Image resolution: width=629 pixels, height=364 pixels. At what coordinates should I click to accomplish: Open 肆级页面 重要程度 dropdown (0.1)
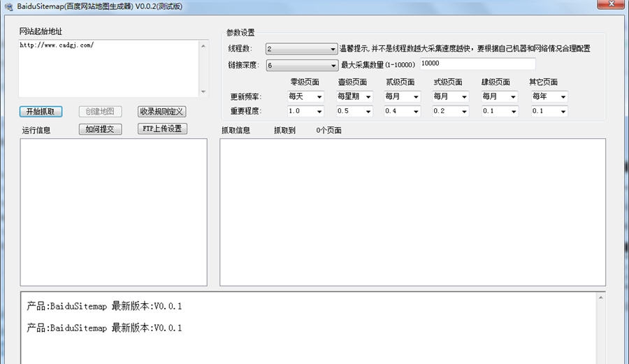500,111
